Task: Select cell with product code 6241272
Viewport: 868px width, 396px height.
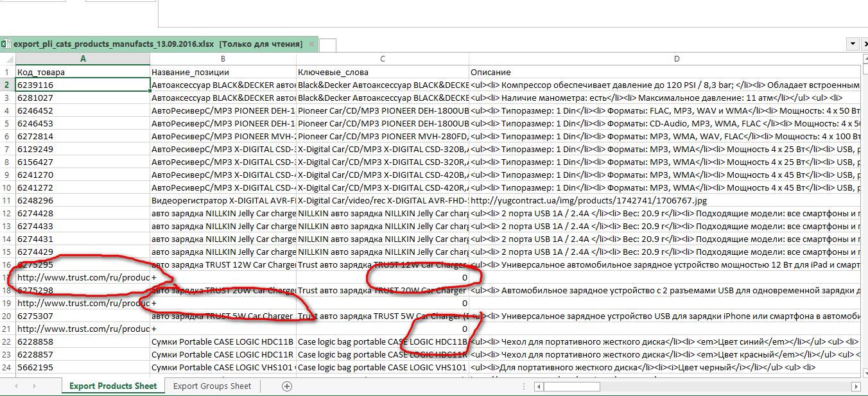Action: click(83, 187)
